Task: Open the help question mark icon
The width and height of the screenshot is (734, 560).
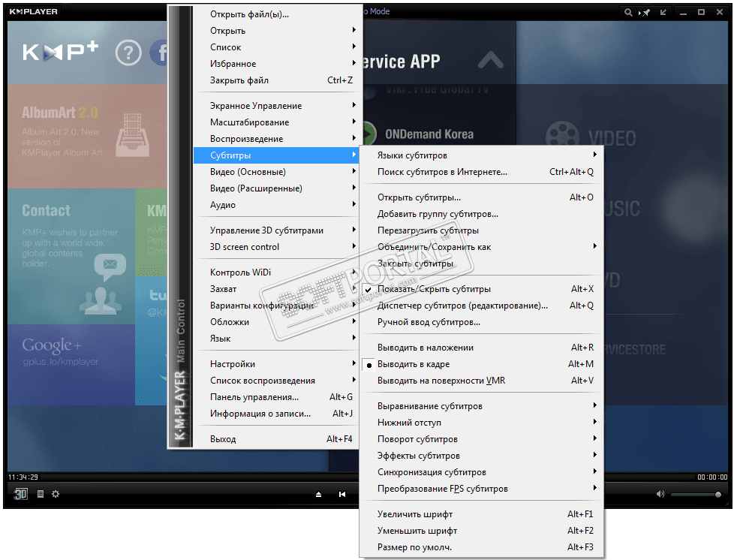Action: (x=128, y=53)
